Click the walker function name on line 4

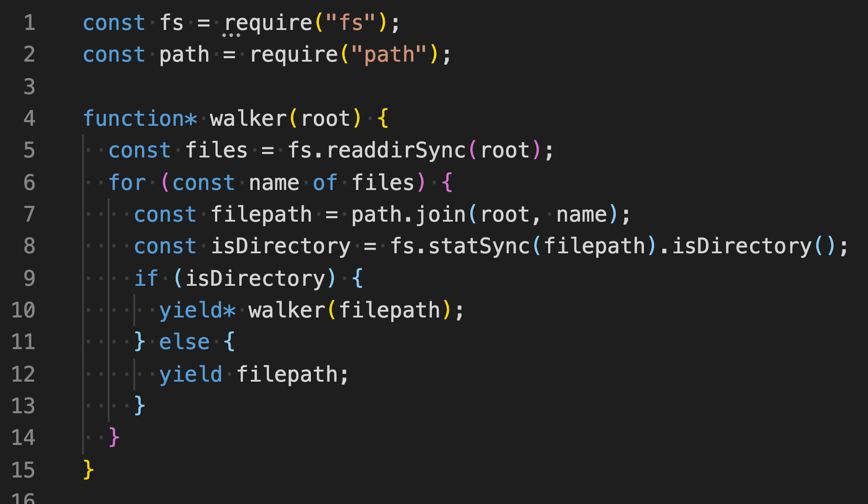[249, 118]
